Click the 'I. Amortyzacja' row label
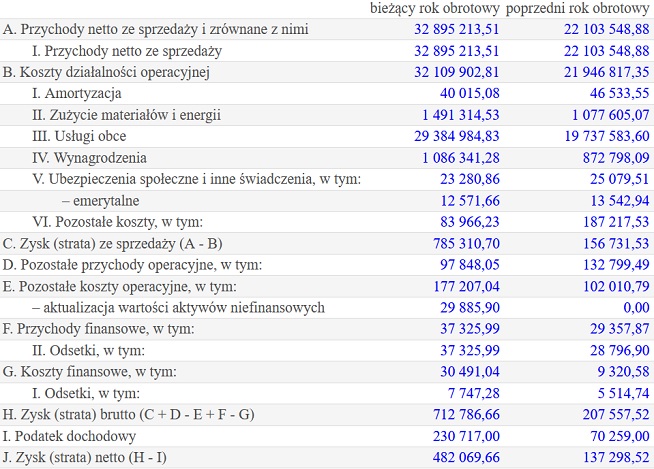 (77, 93)
